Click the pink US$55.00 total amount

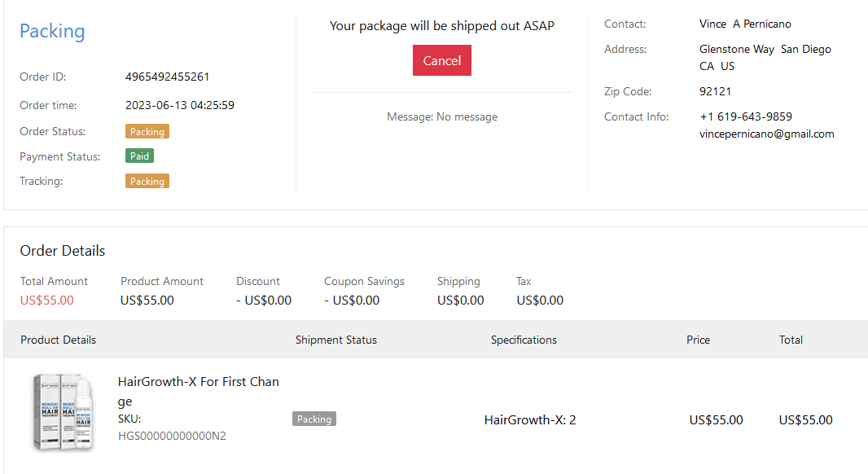[x=47, y=301]
